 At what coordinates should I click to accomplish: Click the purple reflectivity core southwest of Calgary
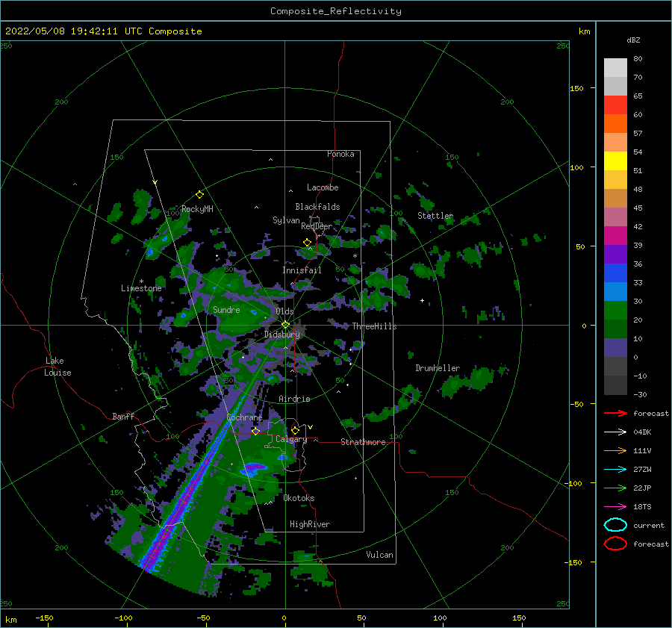(x=254, y=467)
